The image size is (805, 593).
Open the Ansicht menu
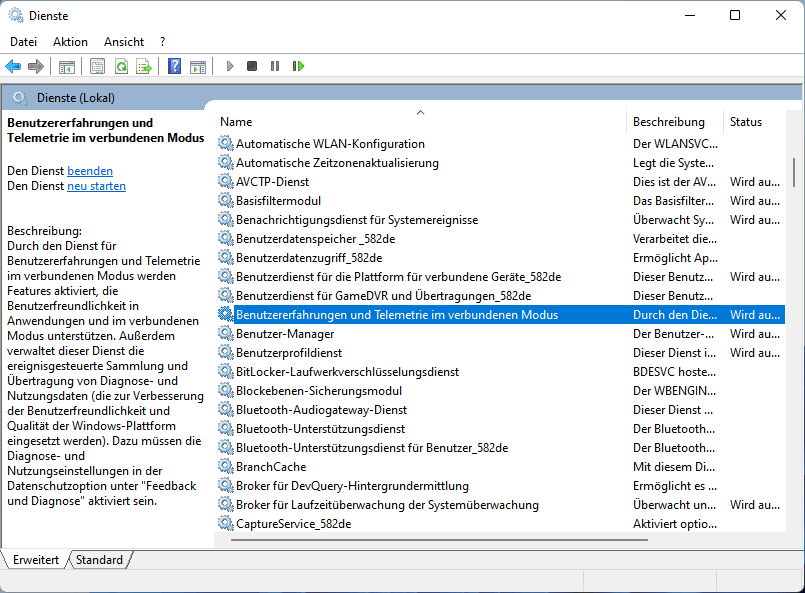coord(124,42)
